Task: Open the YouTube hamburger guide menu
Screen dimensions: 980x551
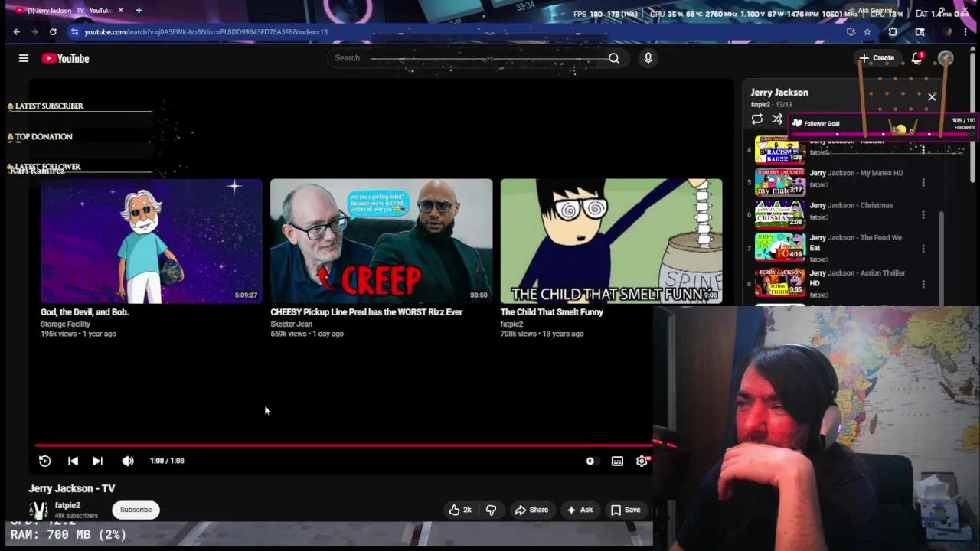Action: click(24, 58)
